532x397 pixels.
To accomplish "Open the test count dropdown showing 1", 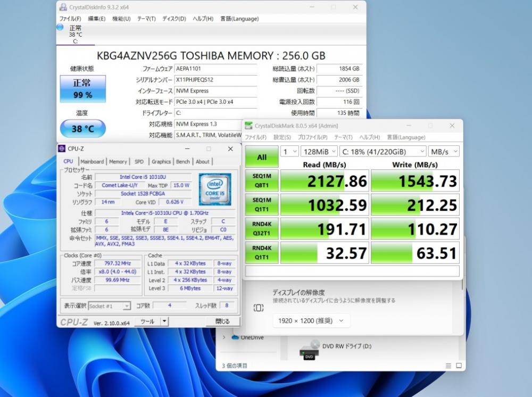I will click(289, 151).
